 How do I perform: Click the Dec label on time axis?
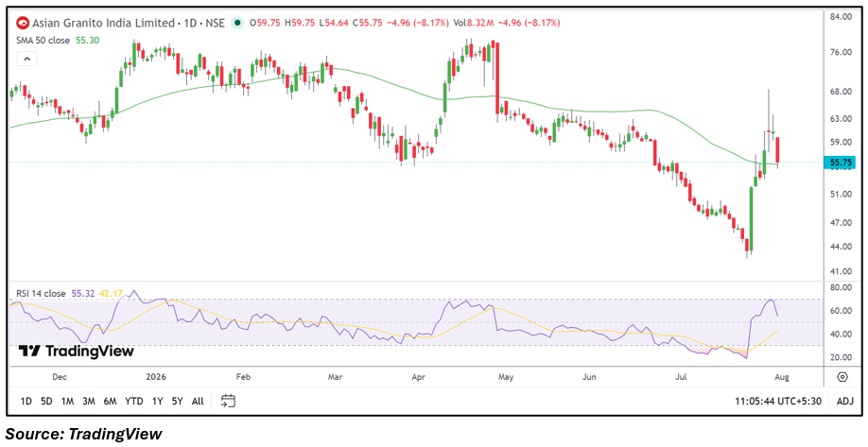[59, 377]
